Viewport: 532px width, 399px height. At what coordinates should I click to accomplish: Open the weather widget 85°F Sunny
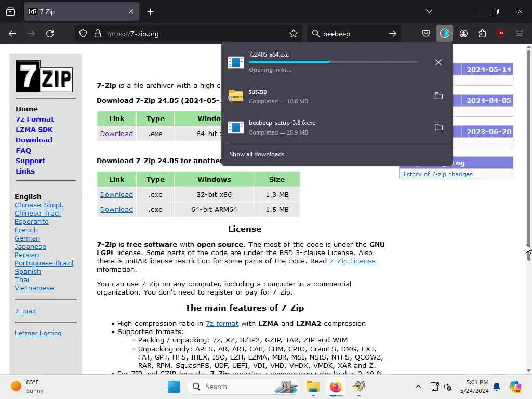click(x=27, y=387)
